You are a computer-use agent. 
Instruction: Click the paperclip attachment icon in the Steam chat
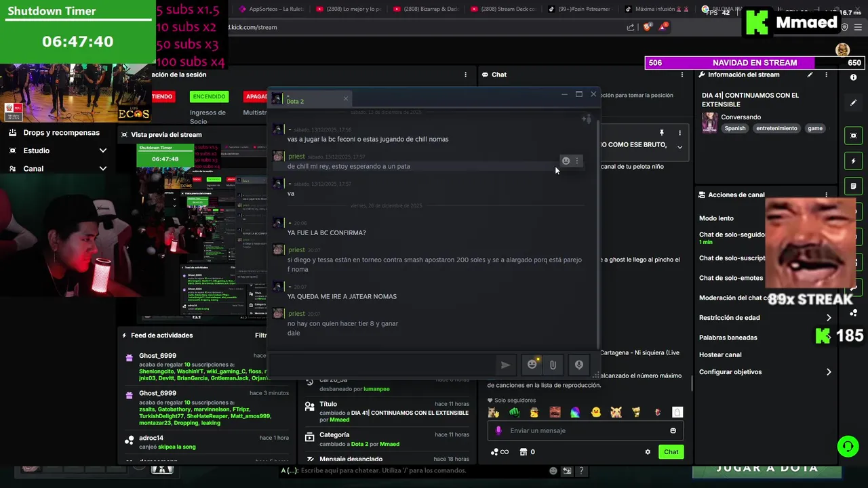point(553,365)
